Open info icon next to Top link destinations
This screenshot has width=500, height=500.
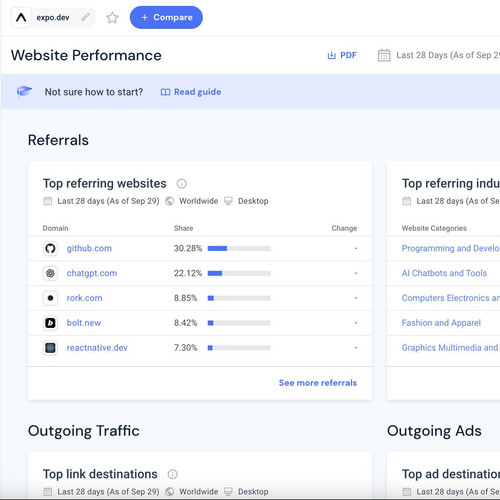point(173,474)
